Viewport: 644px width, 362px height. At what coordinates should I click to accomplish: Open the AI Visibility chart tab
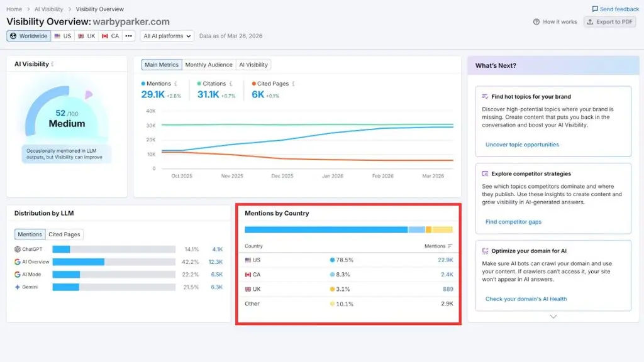253,65
